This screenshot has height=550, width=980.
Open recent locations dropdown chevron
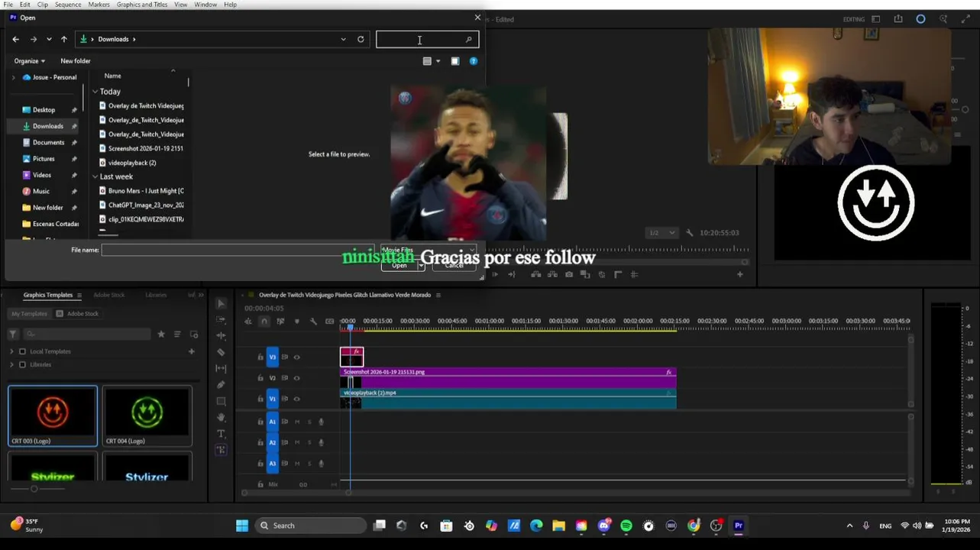pyautogui.click(x=49, y=39)
